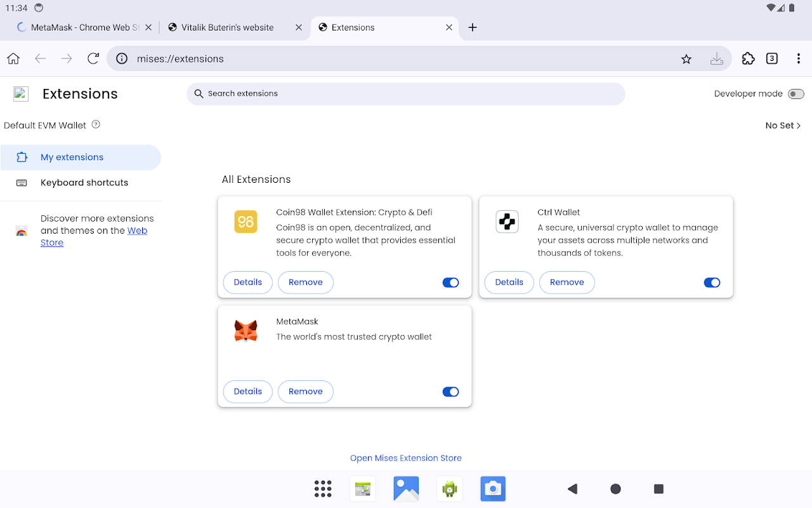Open the Gallery app in the taskbar
This screenshot has width=812, height=508.
(406, 488)
